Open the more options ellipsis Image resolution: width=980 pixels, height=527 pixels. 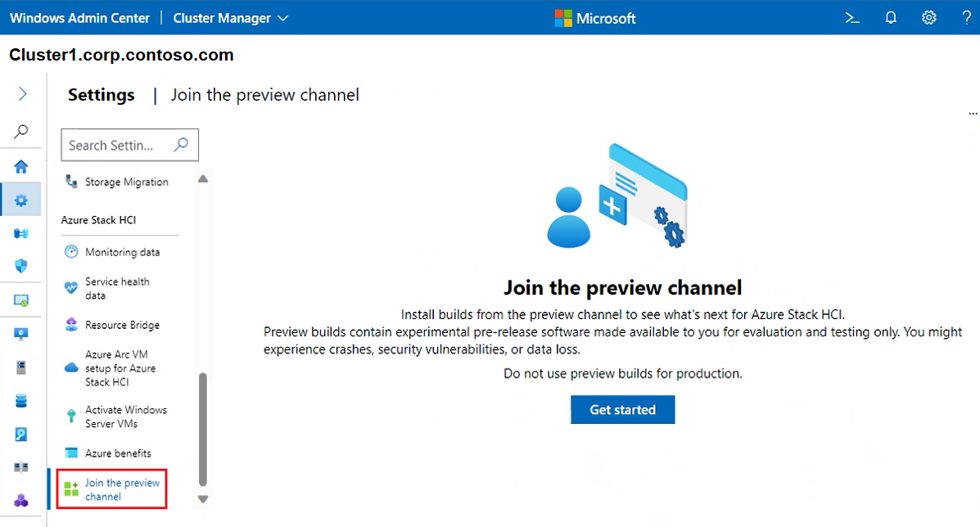click(973, 114)
